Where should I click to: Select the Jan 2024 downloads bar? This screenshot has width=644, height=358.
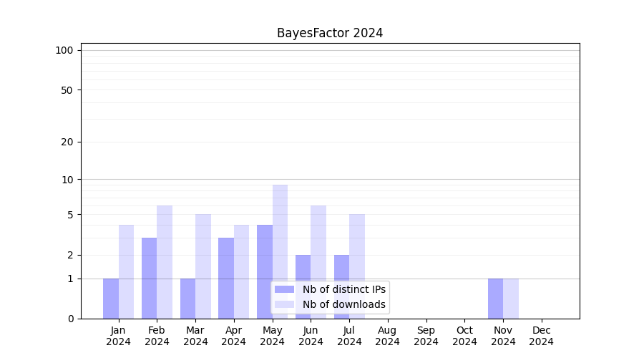[126, 271]
